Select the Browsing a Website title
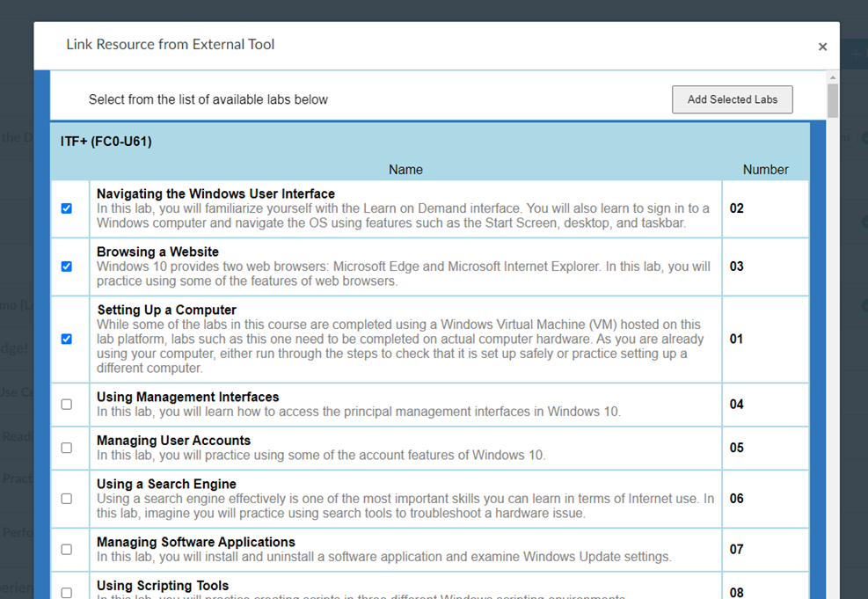This screenshot has width=868, height=599. [x=157, y=252]
